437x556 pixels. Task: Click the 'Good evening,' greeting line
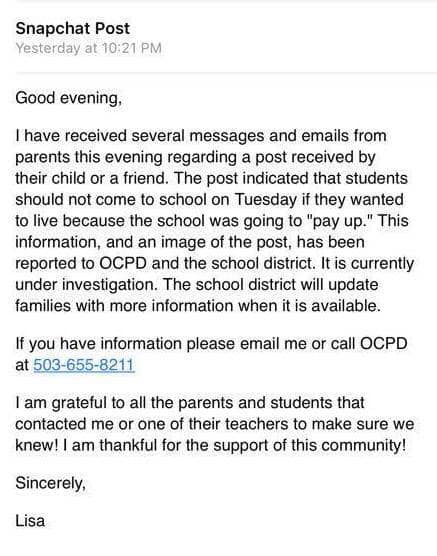tap(69, 98)
